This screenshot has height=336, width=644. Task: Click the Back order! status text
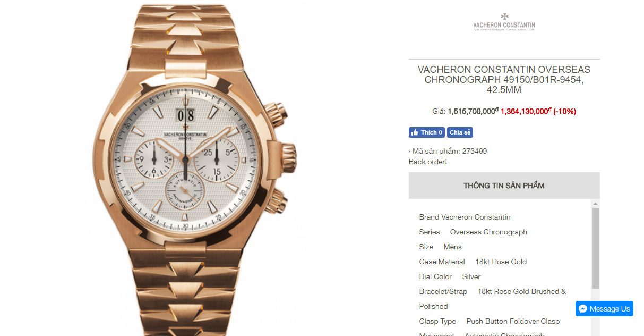tap(428, 162)
